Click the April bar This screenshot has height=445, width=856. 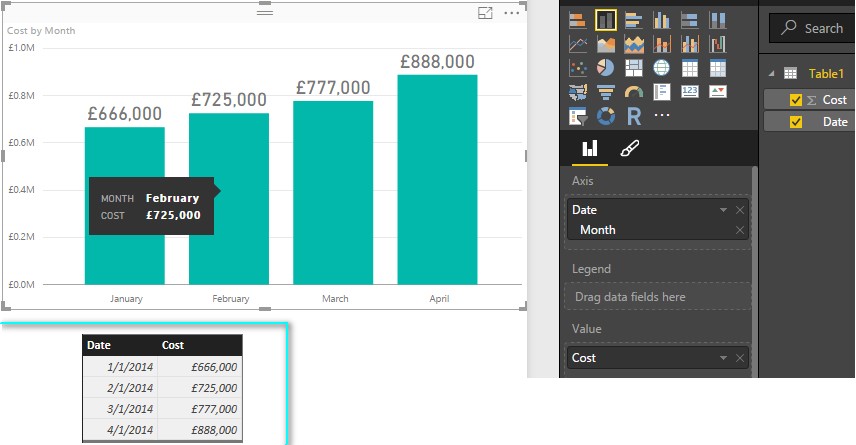click(437, 180)
